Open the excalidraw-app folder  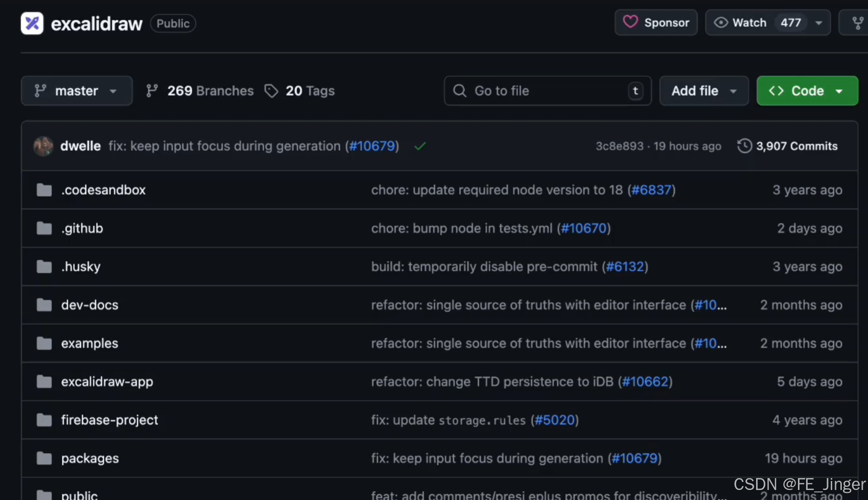(x=107, y=382)
